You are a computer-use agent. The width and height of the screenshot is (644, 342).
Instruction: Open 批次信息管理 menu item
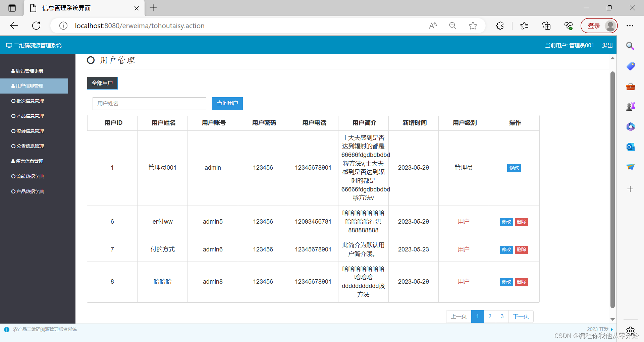coord(28,101)
